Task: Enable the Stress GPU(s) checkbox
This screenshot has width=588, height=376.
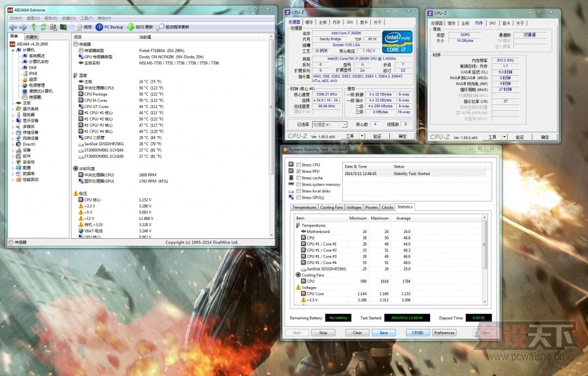Action: pos(299,197)
